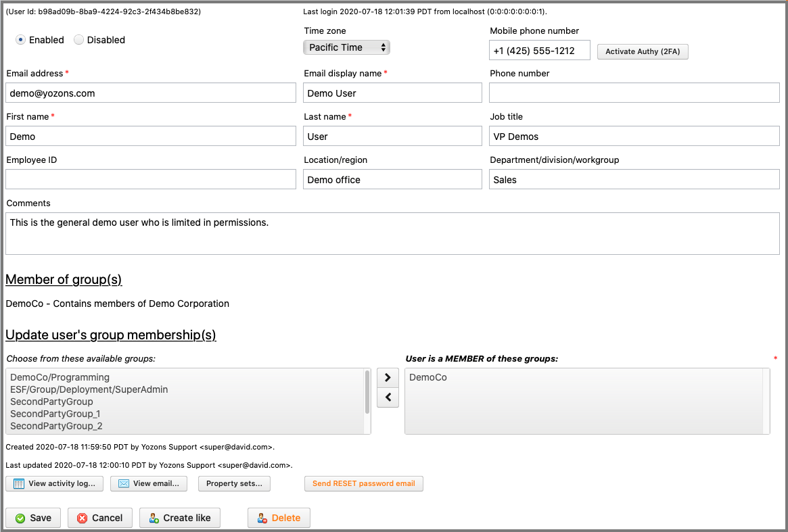Screen dimensions: 788x532
Task: Click the Delete button label
Action: point(286,518)
